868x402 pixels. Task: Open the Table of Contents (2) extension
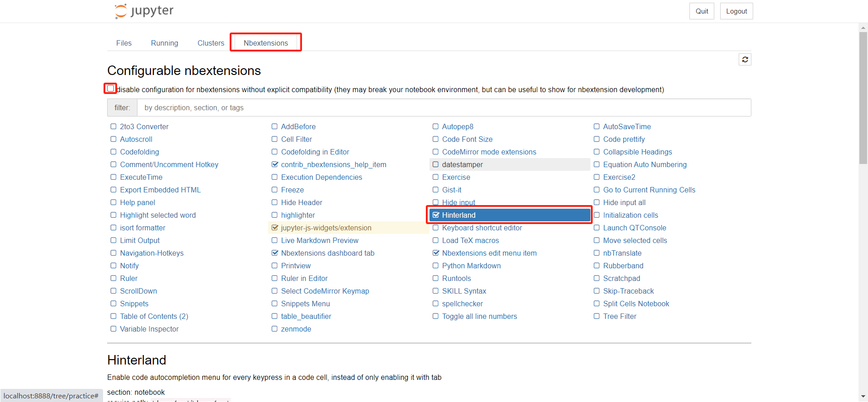[154, 316]
